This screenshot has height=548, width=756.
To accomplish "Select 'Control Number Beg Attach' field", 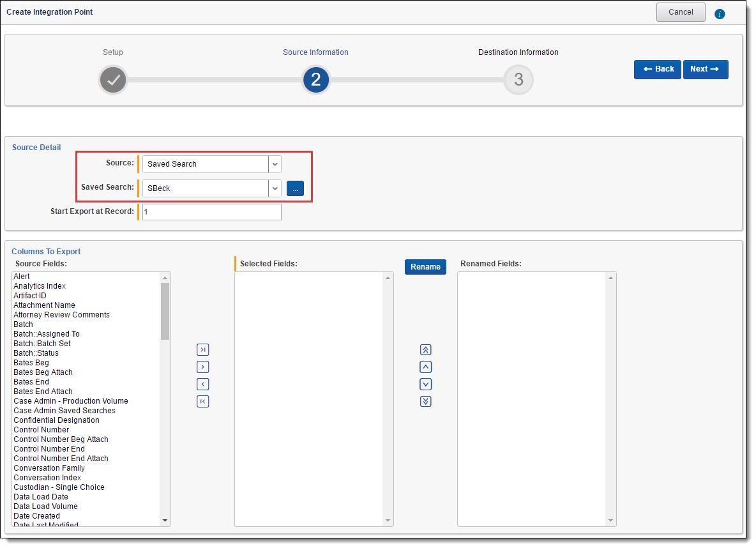I will pos(61,439).
